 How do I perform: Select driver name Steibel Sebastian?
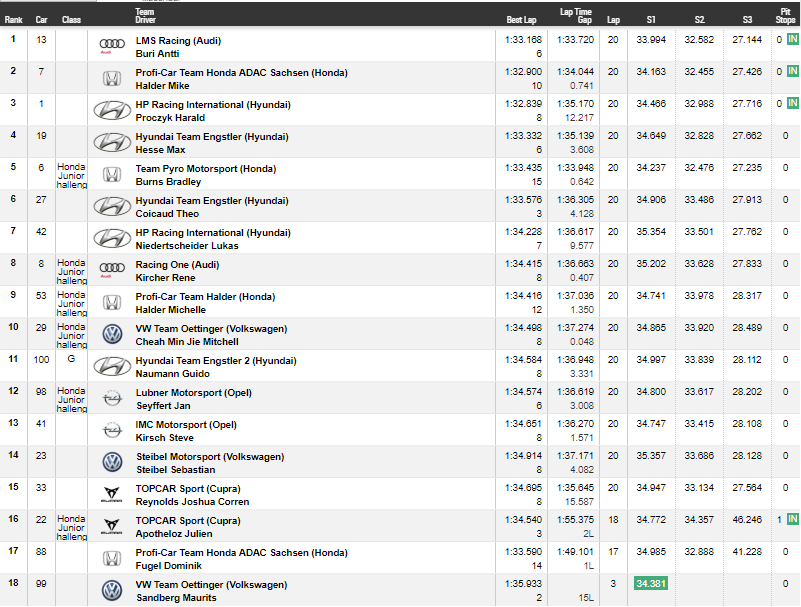(176, 470)
